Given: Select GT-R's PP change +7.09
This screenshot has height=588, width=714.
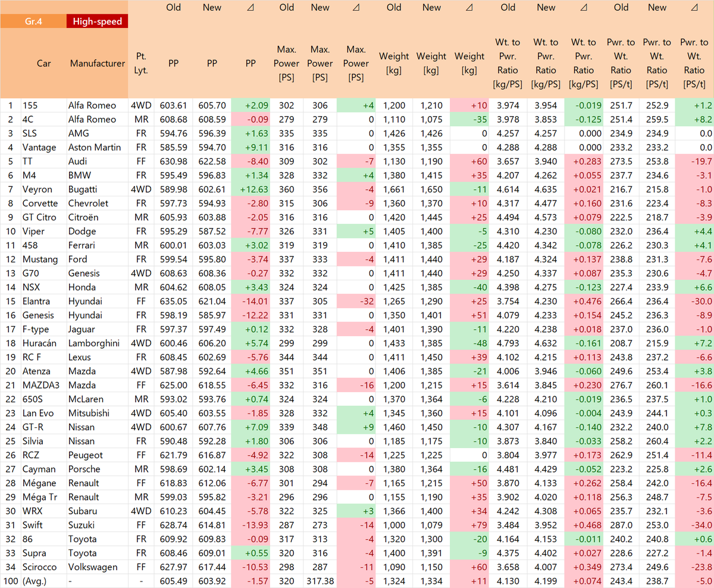Looking at the screenshot, I should point(250,427).
